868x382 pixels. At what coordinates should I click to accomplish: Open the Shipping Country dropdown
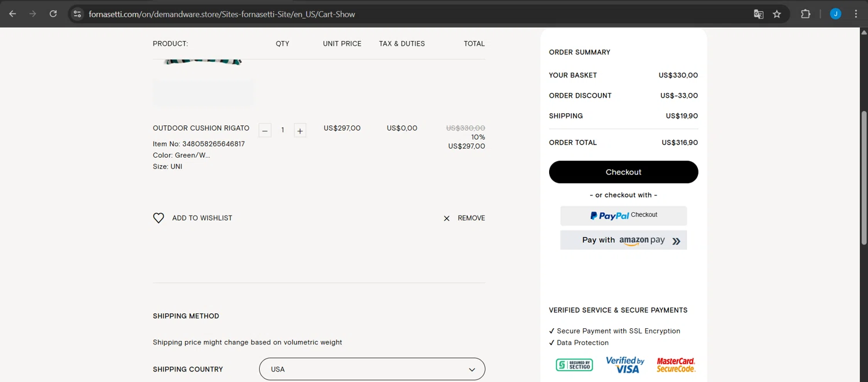[372, 369]
